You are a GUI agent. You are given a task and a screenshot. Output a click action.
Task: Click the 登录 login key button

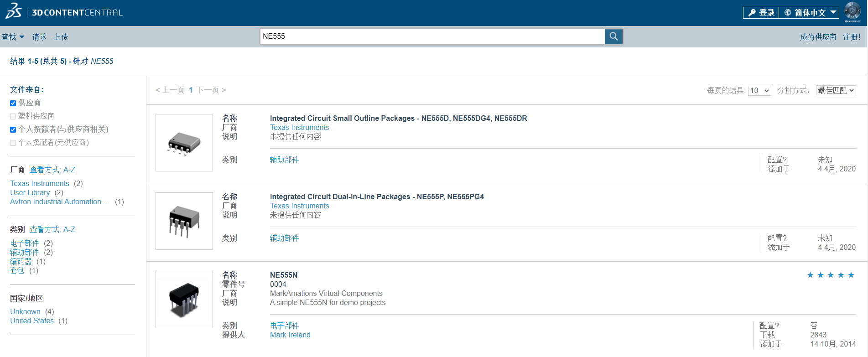pos(761,13)
